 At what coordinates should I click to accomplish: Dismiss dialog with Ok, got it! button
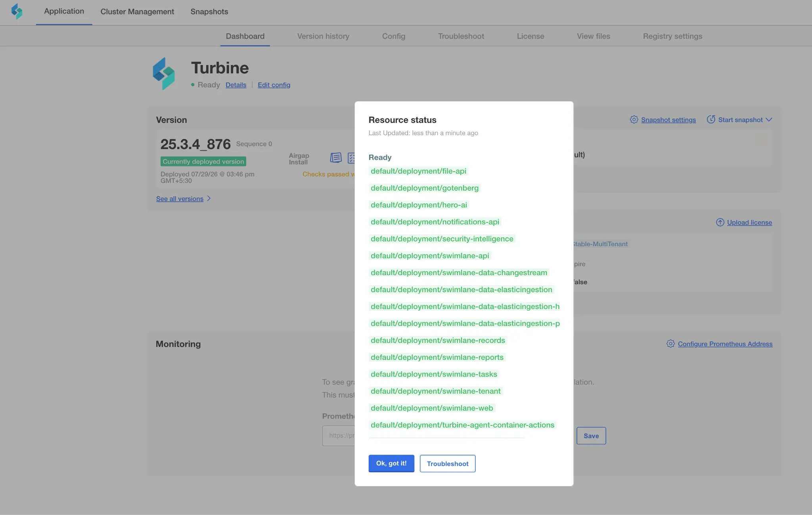391,463
